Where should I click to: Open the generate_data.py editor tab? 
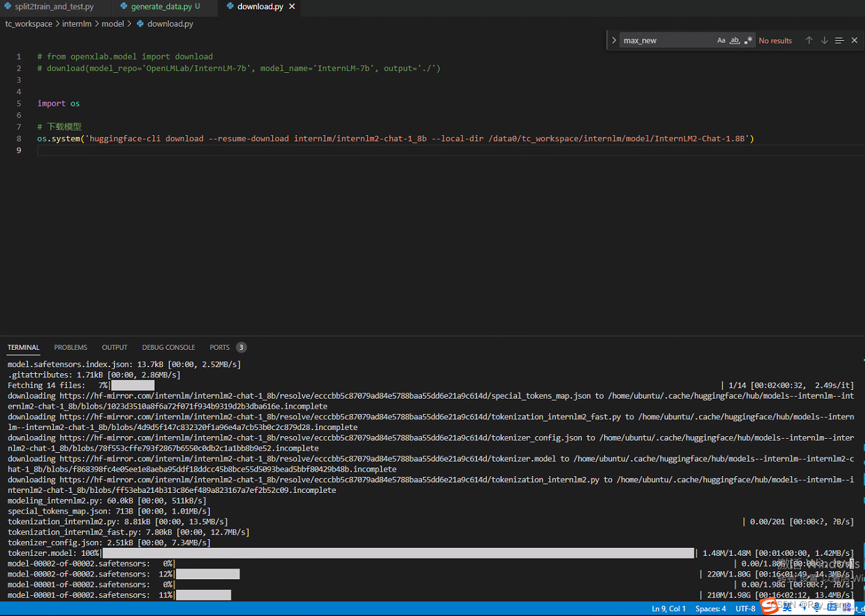tap(161, 7)
